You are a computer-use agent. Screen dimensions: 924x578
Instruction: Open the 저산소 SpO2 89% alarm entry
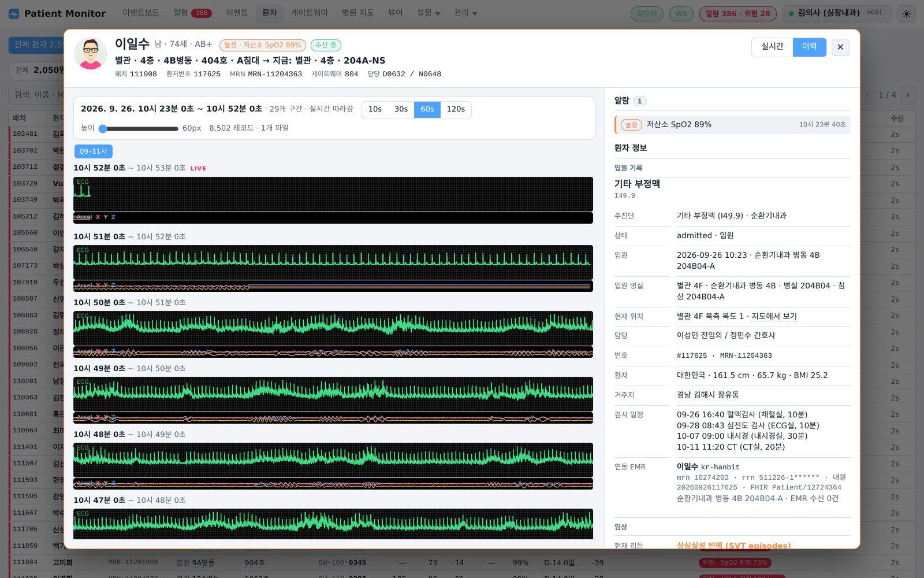(732, 125)
